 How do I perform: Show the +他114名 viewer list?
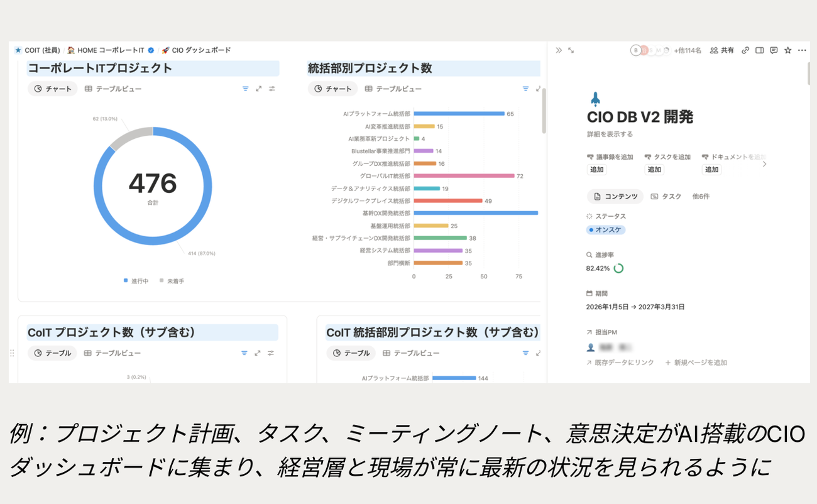click(688, 50)
